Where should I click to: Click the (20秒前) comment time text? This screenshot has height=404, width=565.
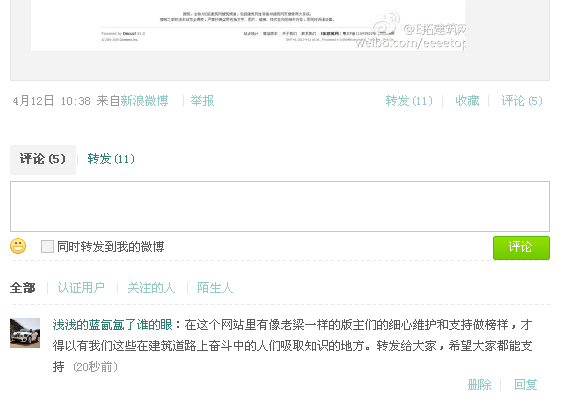(x=95, y=367)
